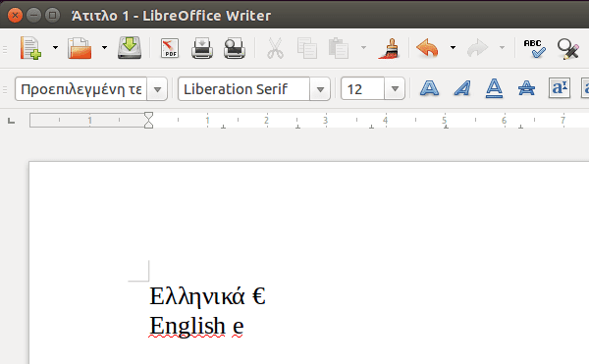Click the Redo arrow icon
The image size is (589, 364).
[x=477, y=48]
